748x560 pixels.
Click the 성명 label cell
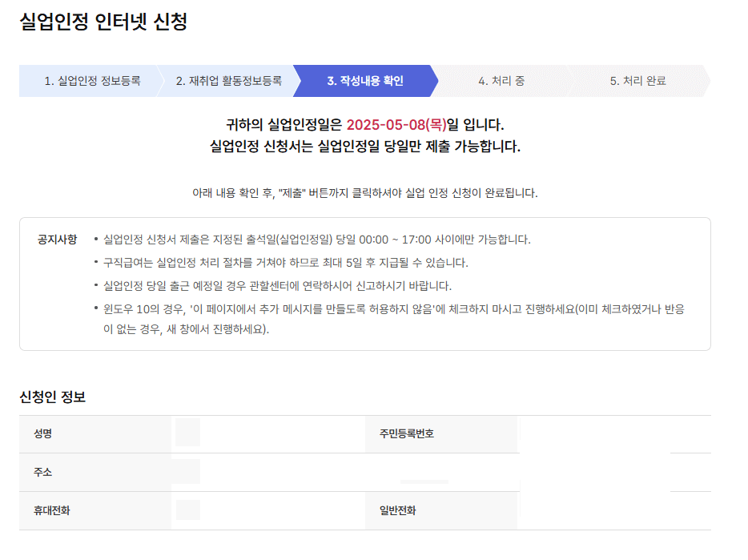pos(95,434)
